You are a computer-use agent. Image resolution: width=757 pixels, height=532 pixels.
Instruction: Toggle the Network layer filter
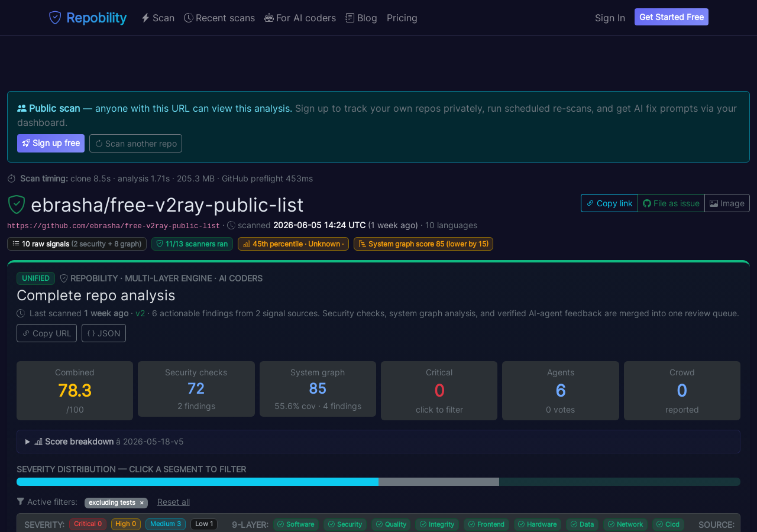coord(626,524)
